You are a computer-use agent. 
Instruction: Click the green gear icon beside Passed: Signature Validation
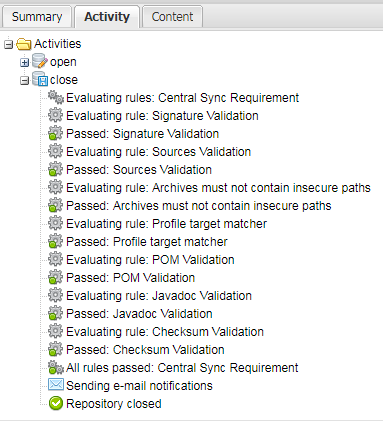[55, 134]
